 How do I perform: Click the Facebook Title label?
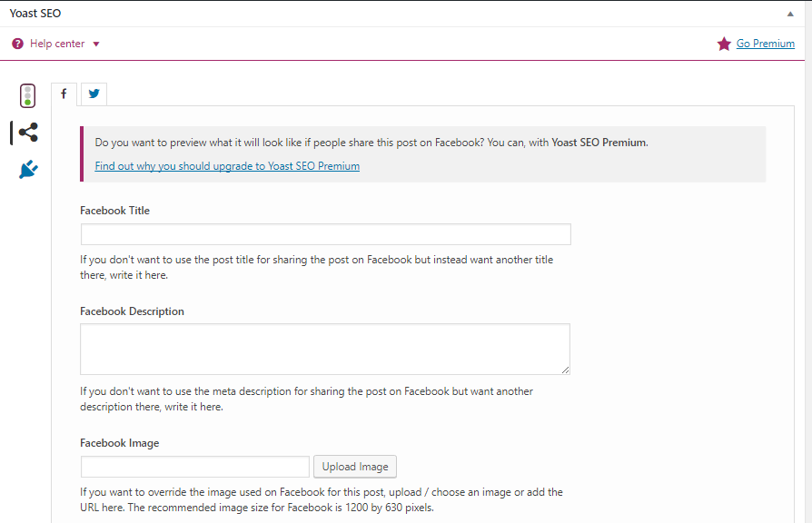point(115,211)
